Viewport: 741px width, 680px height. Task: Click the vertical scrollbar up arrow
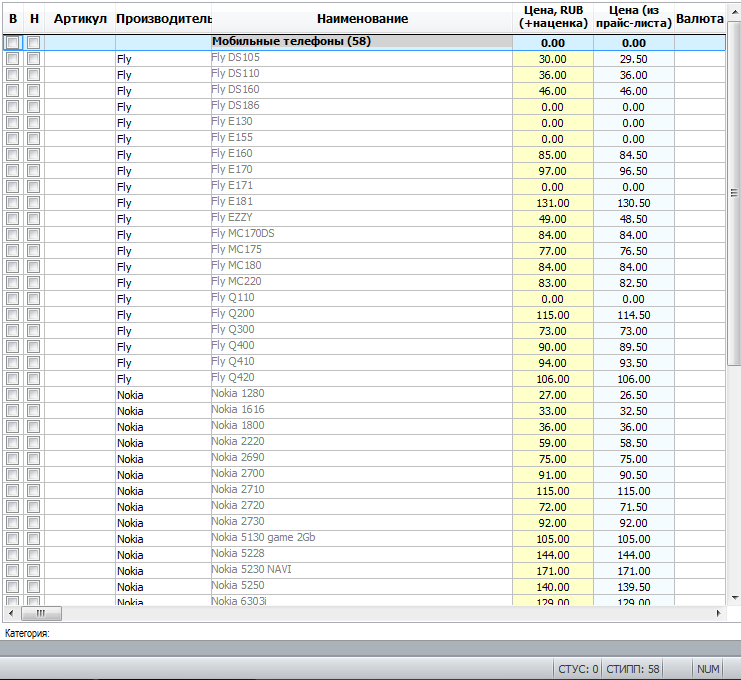[734, 13]
